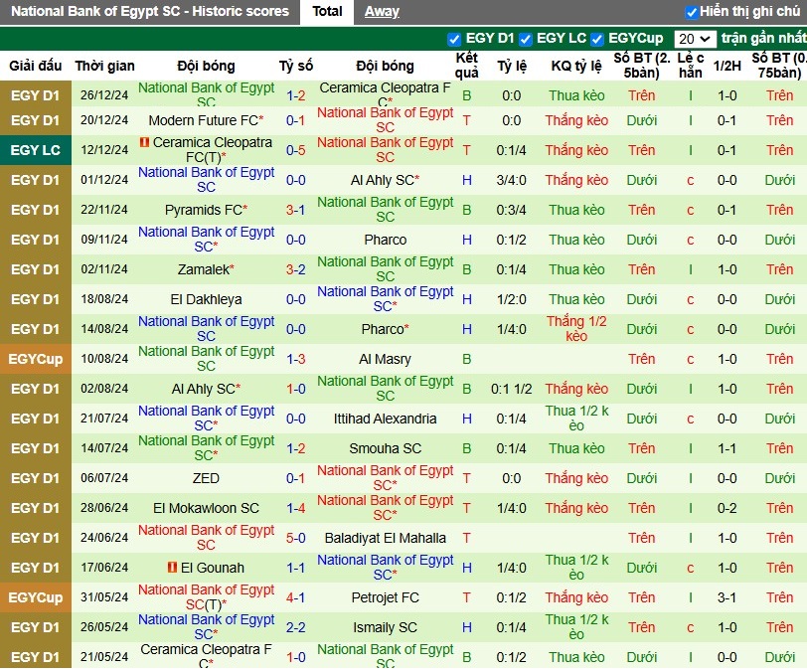Click the KQ tỷ lệ column header

pyautogui.click(x=575, y=66)
